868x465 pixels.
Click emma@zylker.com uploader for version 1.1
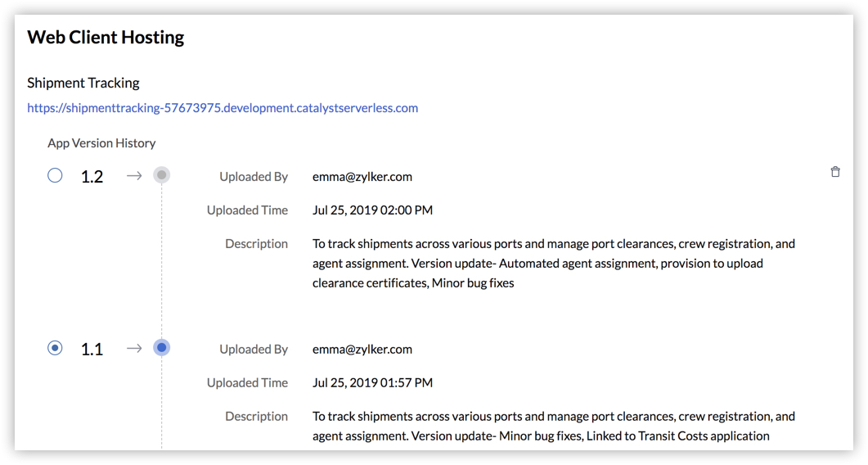tap(362, 350)
